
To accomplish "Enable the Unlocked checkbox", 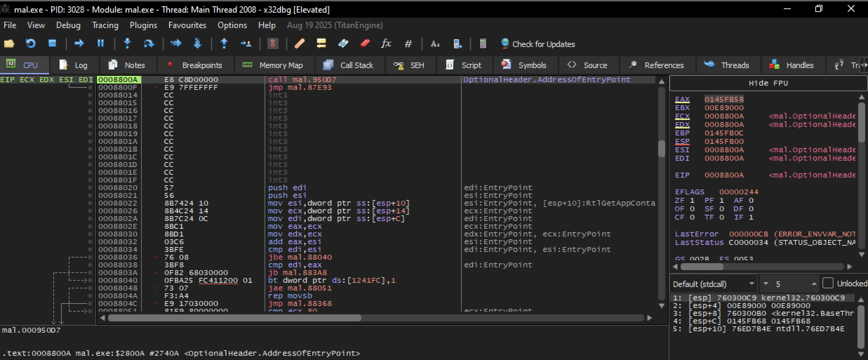I will pos(828,283).
